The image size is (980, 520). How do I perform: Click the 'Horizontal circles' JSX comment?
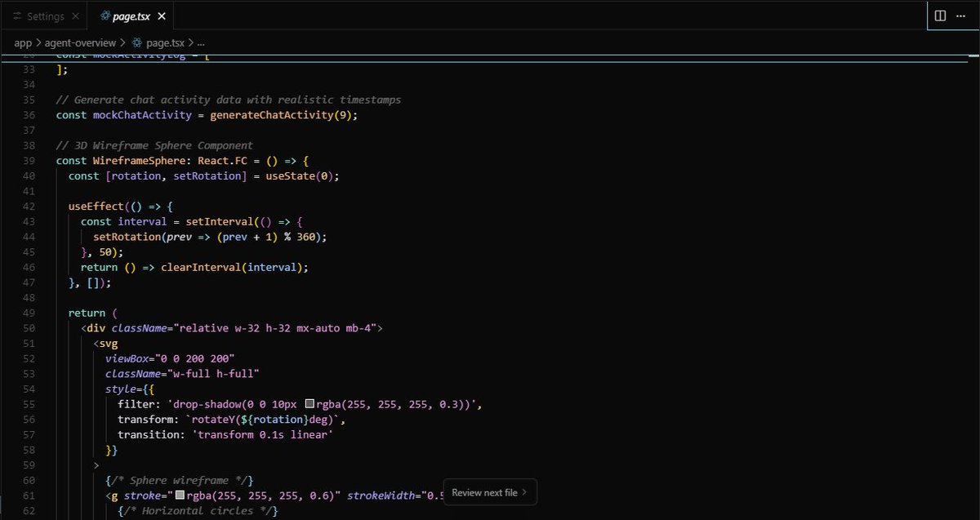pos(198,510)
